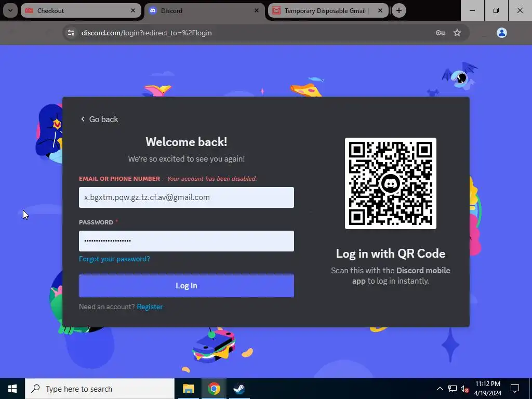Click the Log In button
Image resolution: width=532 pixels, height=399 pixels.
pyautogui.click(x=187, y=286)
